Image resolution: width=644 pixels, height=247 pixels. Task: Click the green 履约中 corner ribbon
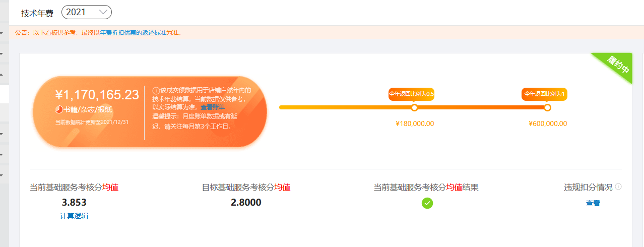tap(617, 67)
